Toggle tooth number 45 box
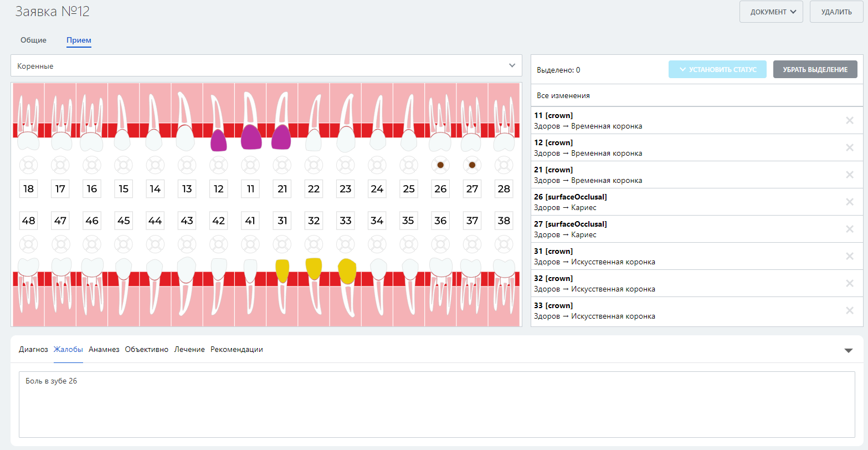The image size is (868, 450). pyautogui.click(x=124, y=221)
